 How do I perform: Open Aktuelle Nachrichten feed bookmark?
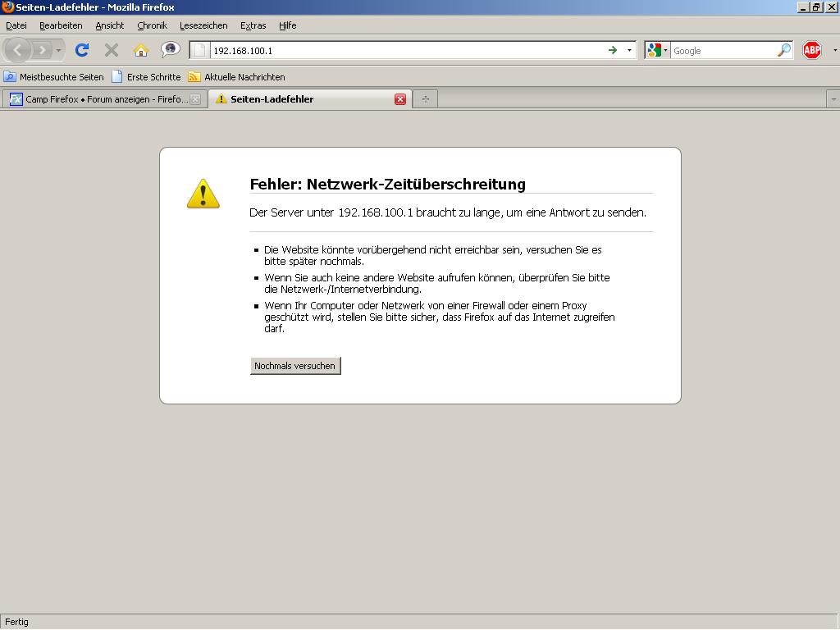coord(237,76)
